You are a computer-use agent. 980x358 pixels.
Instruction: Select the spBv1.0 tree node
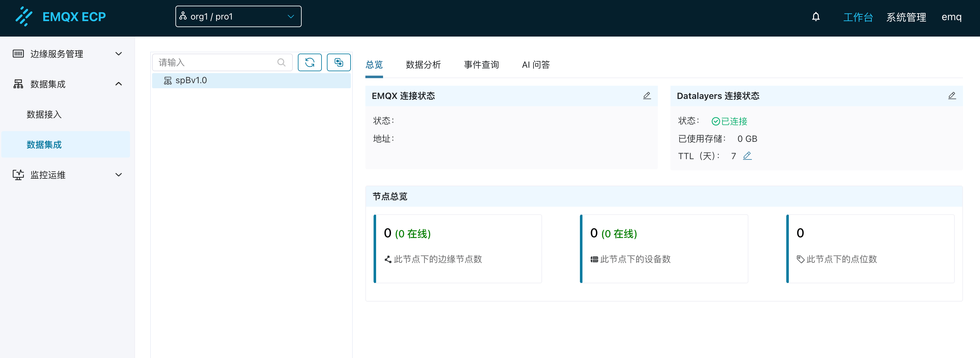point(191,81)
